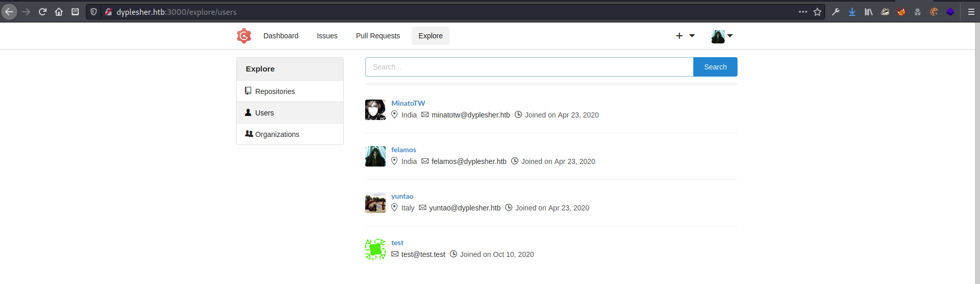Viewport: 980px width, 284px height.
Task: Open the Dashboard menu item
Action: tap(281, 36)
